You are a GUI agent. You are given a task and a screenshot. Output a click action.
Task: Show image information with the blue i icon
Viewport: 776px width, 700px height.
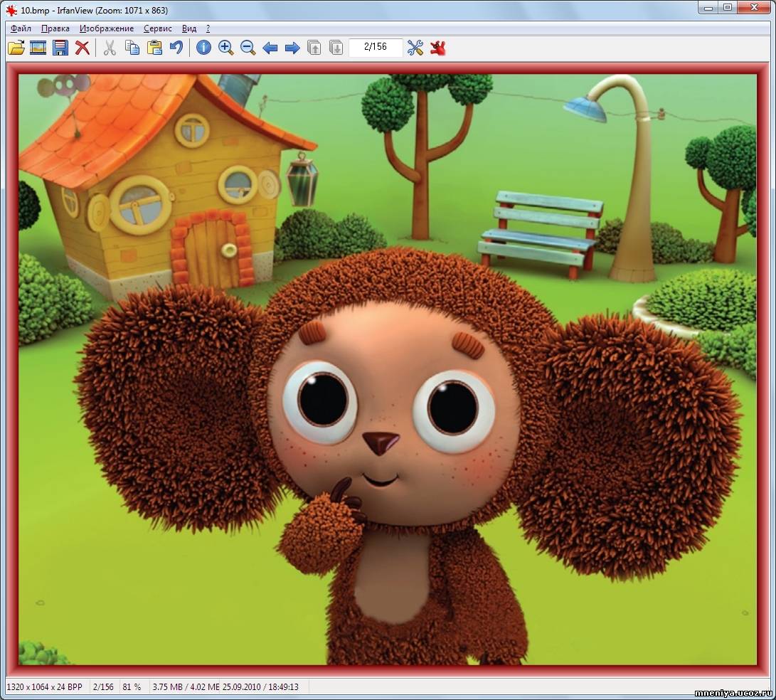pos(203,48)
